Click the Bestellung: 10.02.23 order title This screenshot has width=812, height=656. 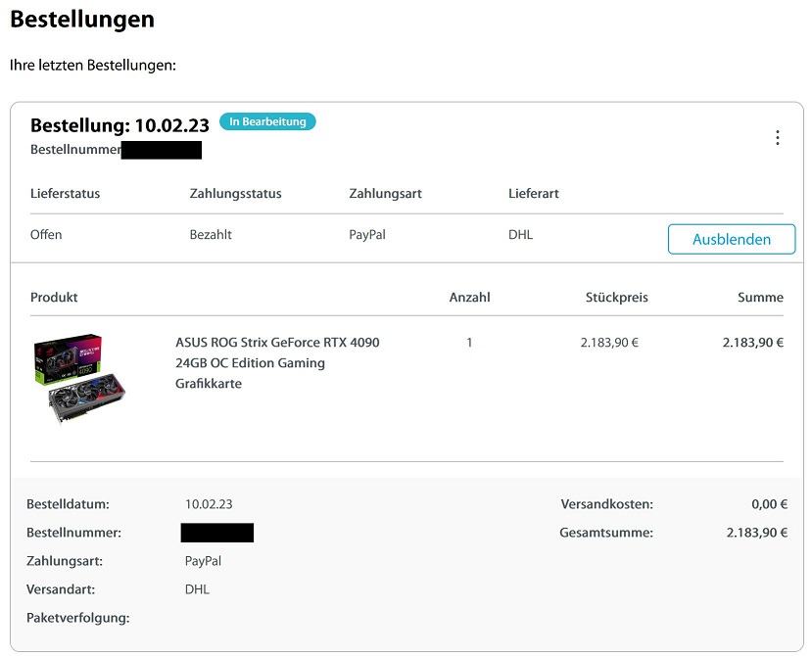119,125
